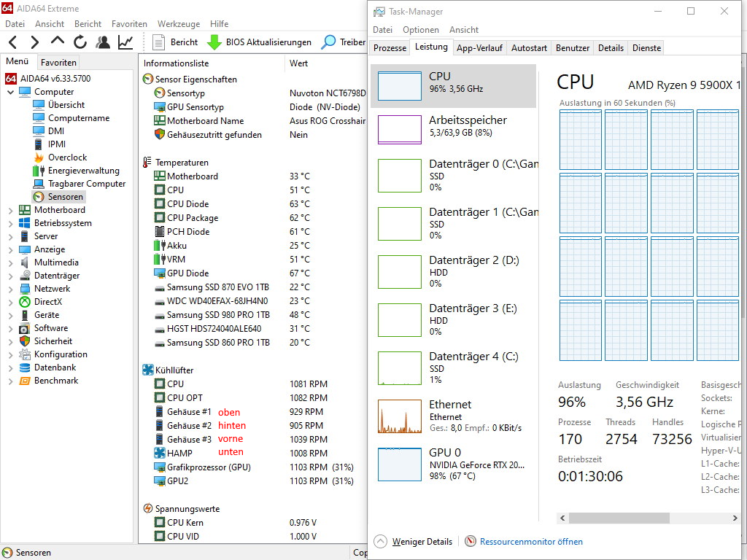The height and width of the screenshot is (560, 747).
Task: Click the CPU usage thumbnail in Task-Manager
Action: tap(400, 86)
